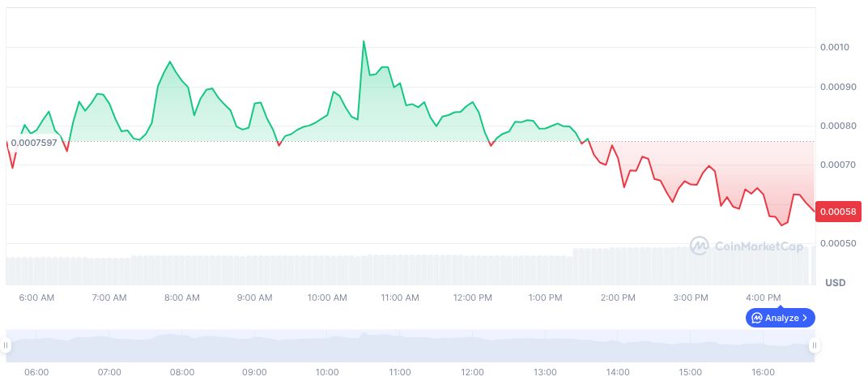Click the Analyze button
The width and height of the screenshot is (868, 381).
pyautogui.click(x=780, y=318)
